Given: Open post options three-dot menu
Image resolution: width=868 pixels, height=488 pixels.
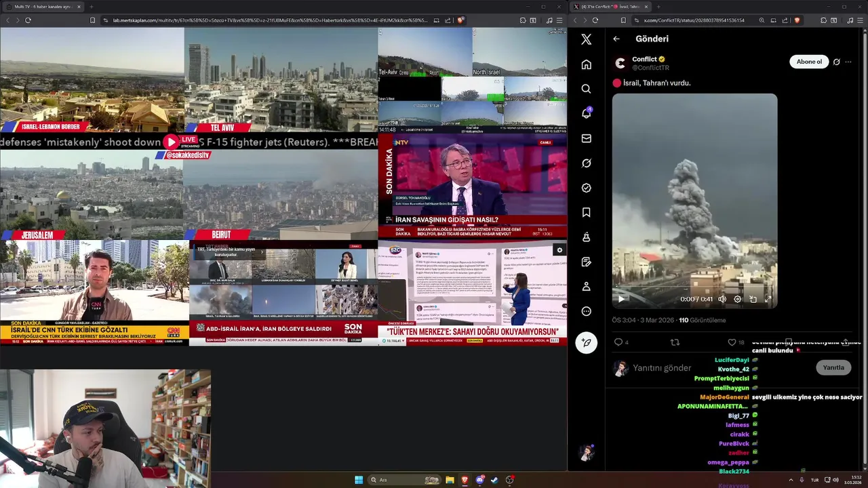Looking at the screenshot, I should [848, 62].
